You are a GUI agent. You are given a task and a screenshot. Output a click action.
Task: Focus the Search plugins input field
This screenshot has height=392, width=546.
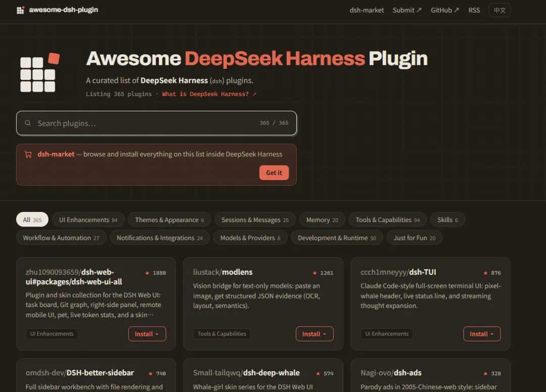click(x=156, y=123)
